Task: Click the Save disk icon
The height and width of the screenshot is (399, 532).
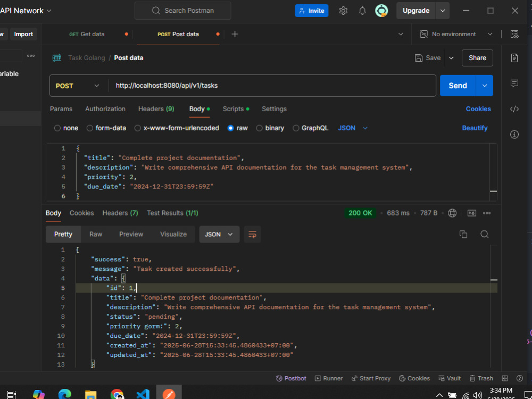Action: pos(419,58)
